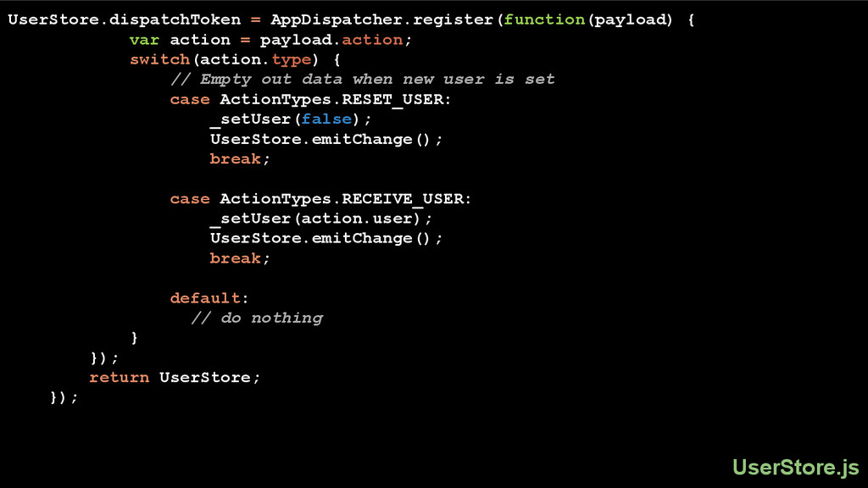Click 'ActionTypes.RECEIVE_USER' text
Screen dimensions: 868x488
click(343, 199)
